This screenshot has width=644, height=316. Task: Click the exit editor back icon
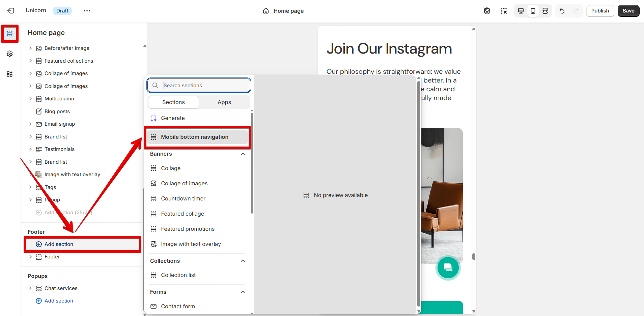[11, 11]
